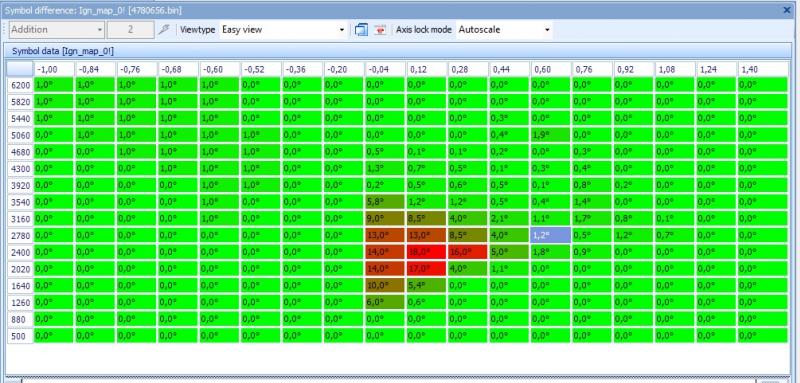
Task: Click the 500 row header
Action: [x=20, y=336]
